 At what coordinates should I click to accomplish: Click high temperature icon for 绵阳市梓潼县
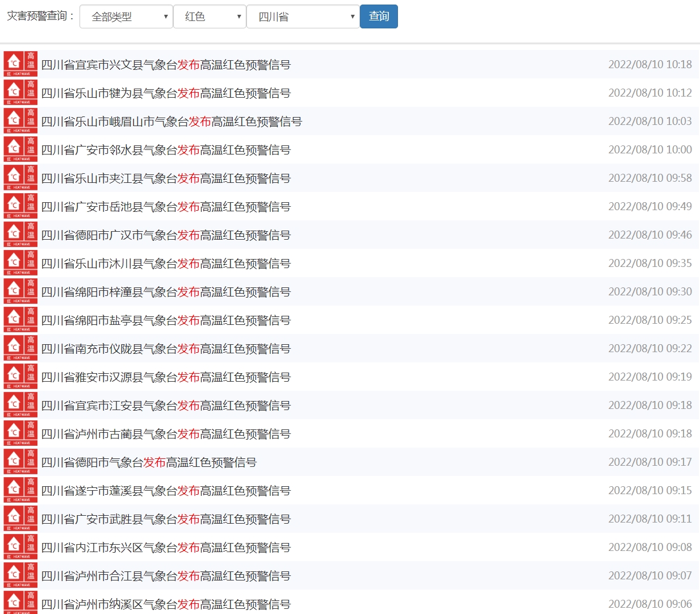pos(20,291)
